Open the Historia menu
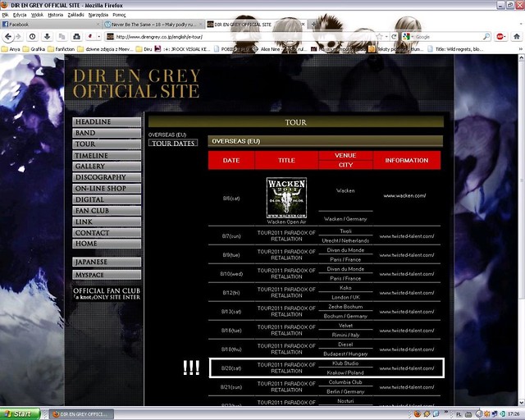This screenshot has width=525, height=420. point(56,15)
